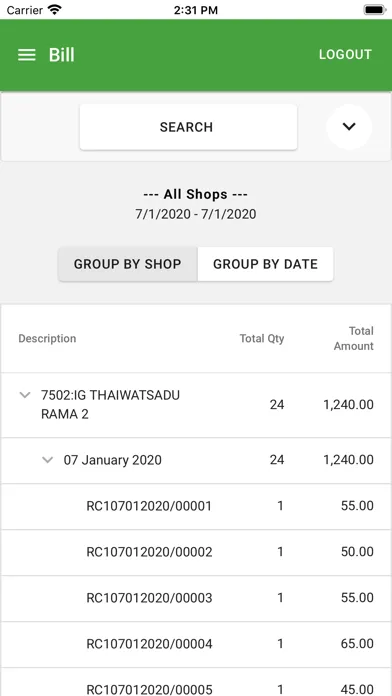The height and width of the screenshot is (696, 392).
Task: Switch to GROUP BY DATE view
Action: click(x=265, y=264)
